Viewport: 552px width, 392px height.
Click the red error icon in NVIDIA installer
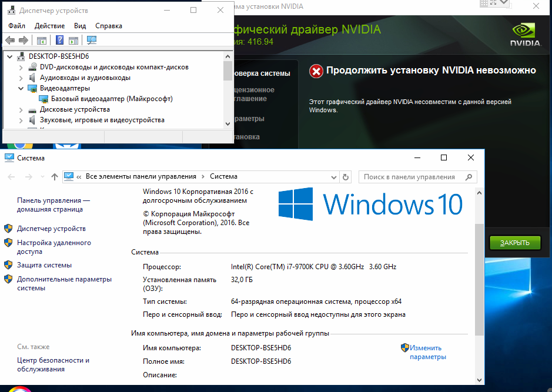[316, 71]
